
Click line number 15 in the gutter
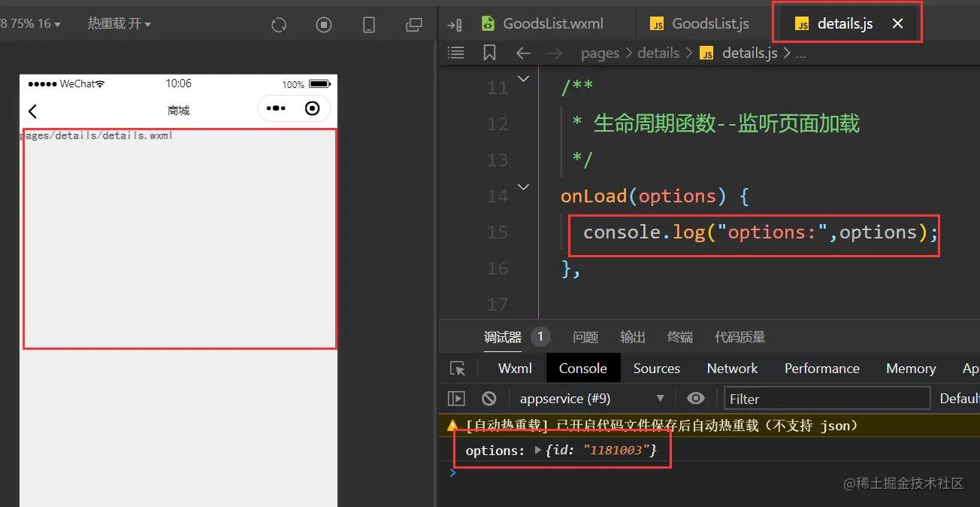(x=498, y=232)
